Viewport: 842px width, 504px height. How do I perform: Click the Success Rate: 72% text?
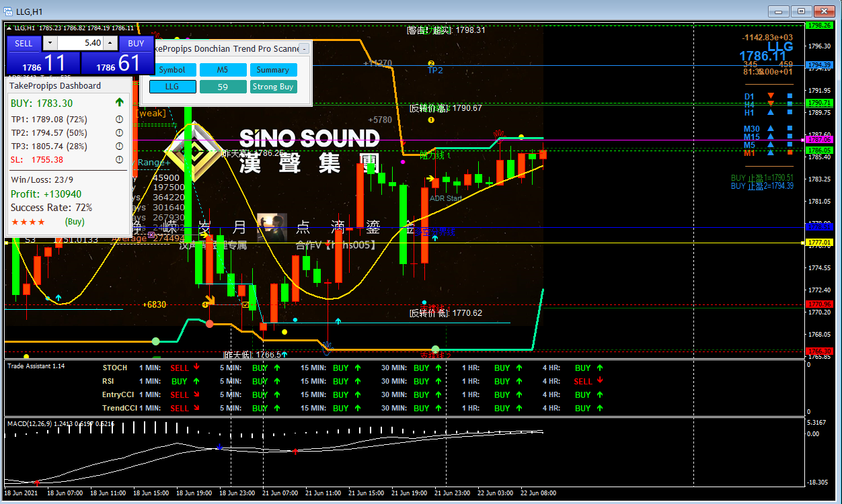coord(52,208)
